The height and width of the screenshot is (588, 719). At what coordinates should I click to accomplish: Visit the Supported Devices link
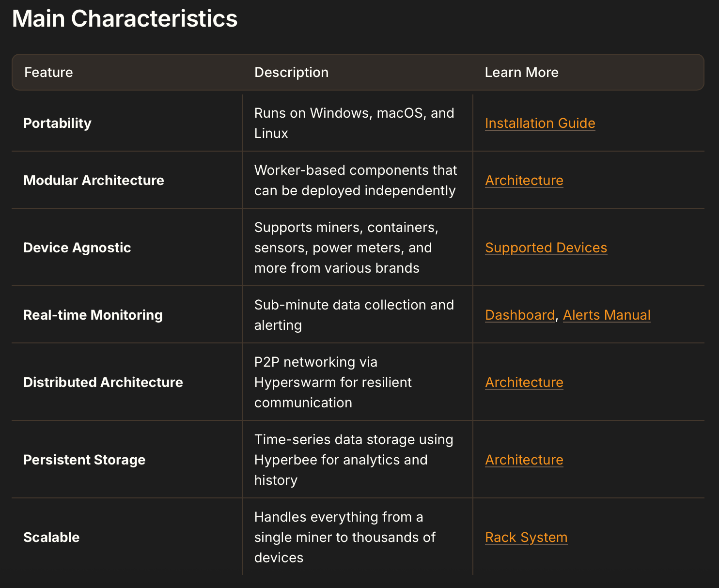pyautogui.click(x=546, y=248)
